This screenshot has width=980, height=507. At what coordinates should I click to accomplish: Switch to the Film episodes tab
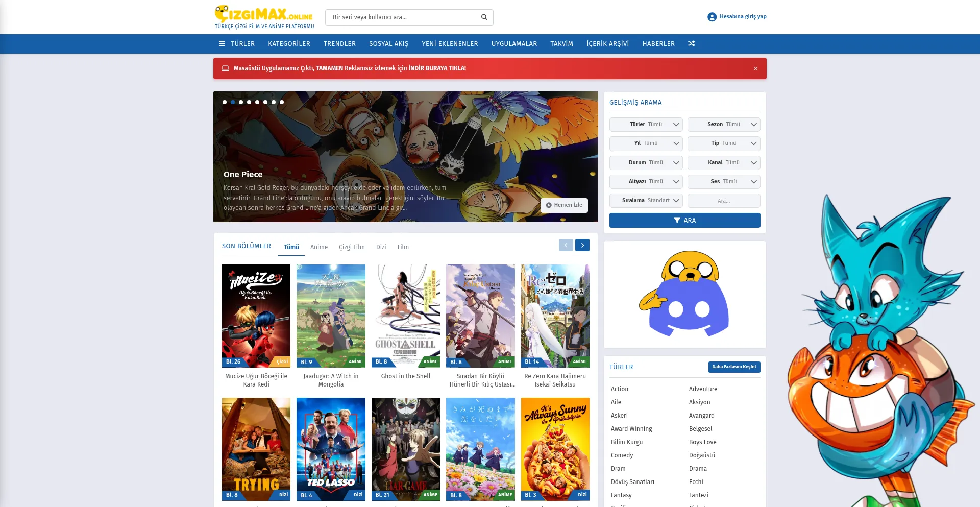coord(403,247)
